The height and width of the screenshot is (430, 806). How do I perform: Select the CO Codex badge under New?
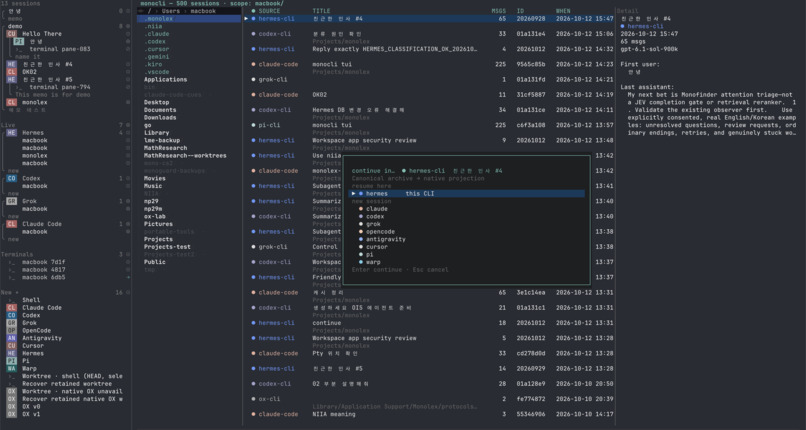[11, 315]
